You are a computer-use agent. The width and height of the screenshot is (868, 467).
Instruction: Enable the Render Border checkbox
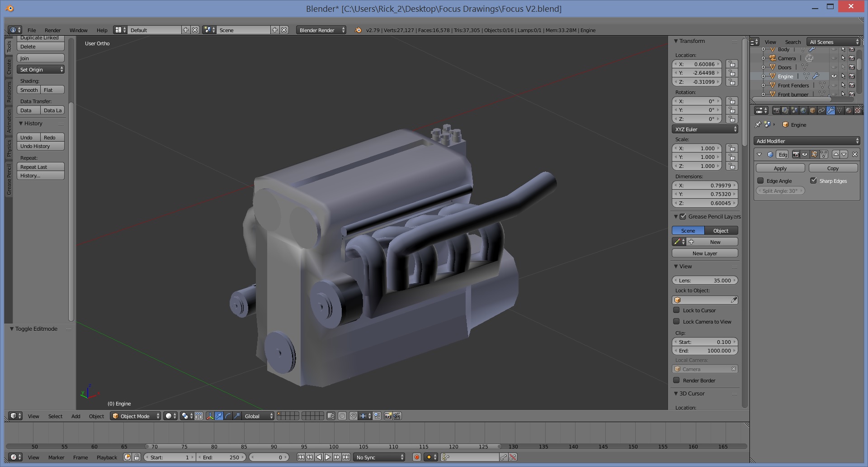[677, 381]
